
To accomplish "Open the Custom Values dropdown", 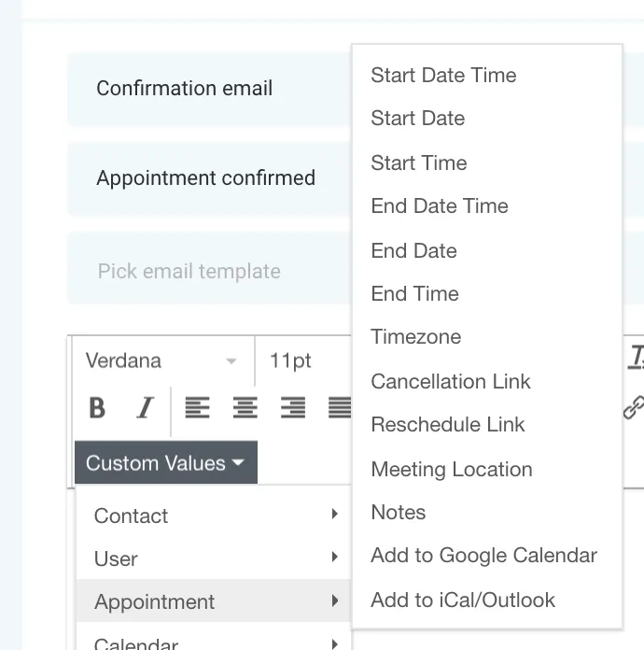I will (166, 462).
